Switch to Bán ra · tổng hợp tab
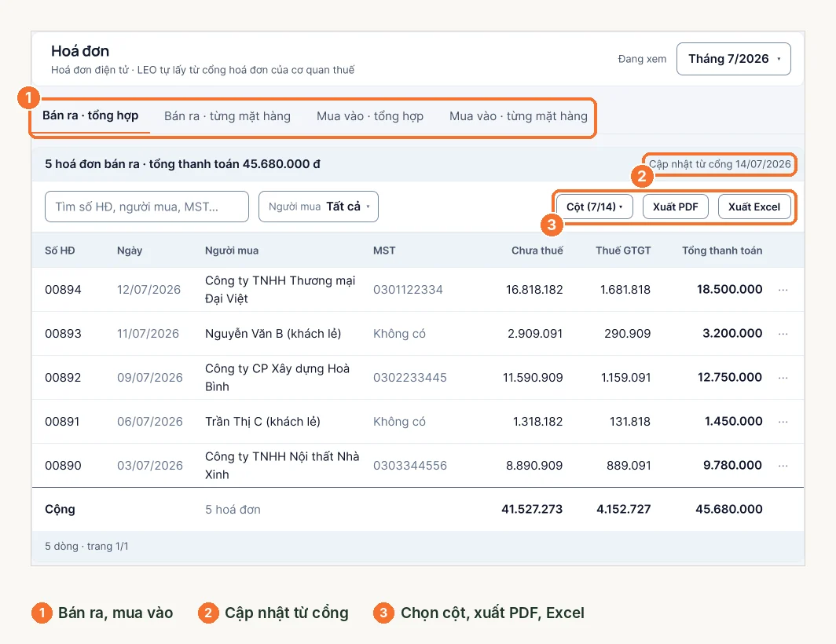This screenshot has height=644, width=836. 90,115
